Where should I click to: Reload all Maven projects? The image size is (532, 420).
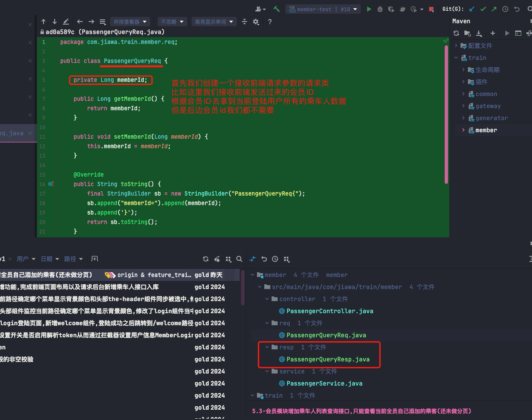click(x=456, y=33)
